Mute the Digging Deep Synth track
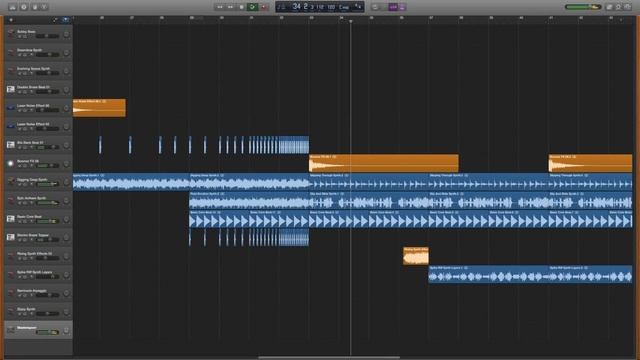 point(19,184)
